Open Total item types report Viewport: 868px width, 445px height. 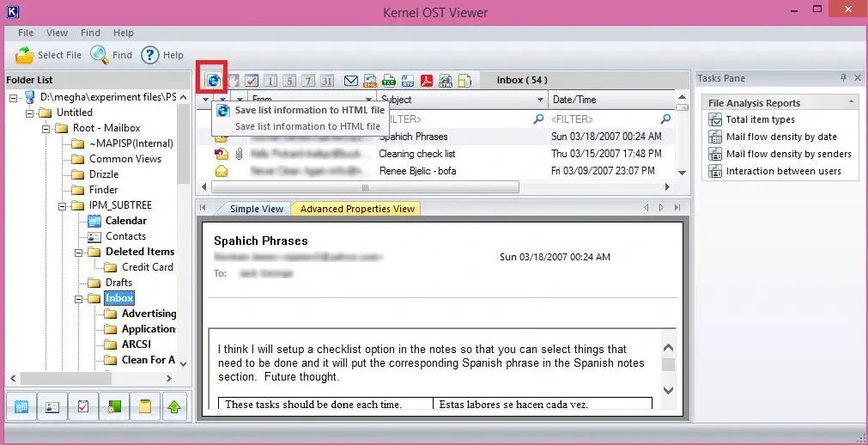[760, 119]
